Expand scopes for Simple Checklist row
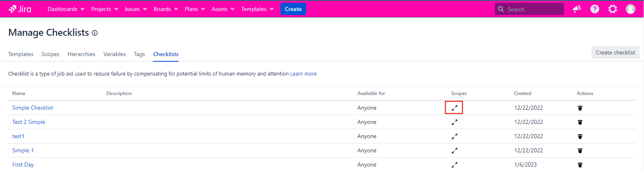Image resolution: width=644 pixels, height=171 pixels. coord(454,108)
